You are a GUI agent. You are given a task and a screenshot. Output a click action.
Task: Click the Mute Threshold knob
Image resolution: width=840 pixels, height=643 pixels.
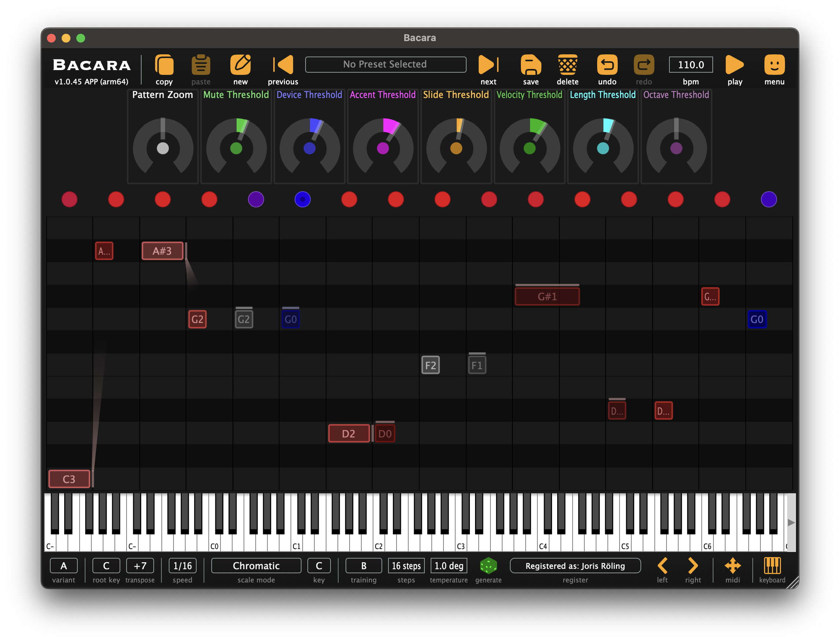click(236, 148)
